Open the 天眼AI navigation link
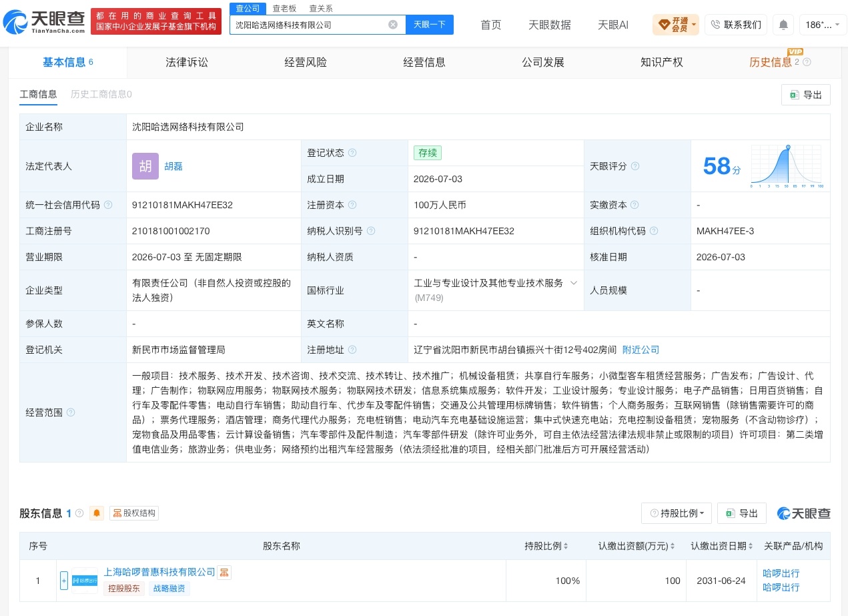 (613, 25)
